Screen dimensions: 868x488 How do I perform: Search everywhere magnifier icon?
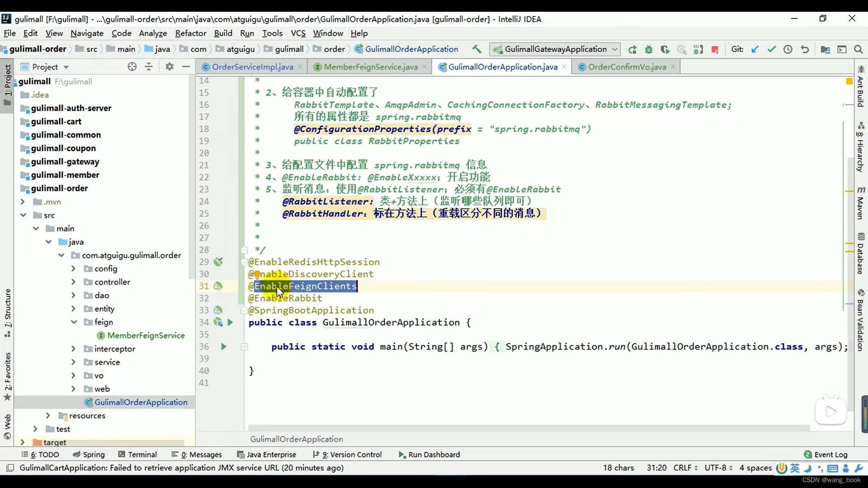[x=859, y=49]
